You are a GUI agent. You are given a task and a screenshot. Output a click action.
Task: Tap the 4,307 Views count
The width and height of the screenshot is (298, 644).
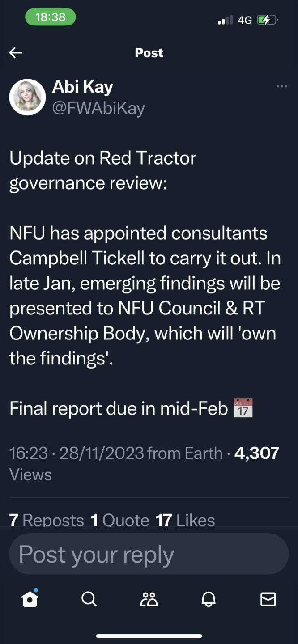pos(256,453)
